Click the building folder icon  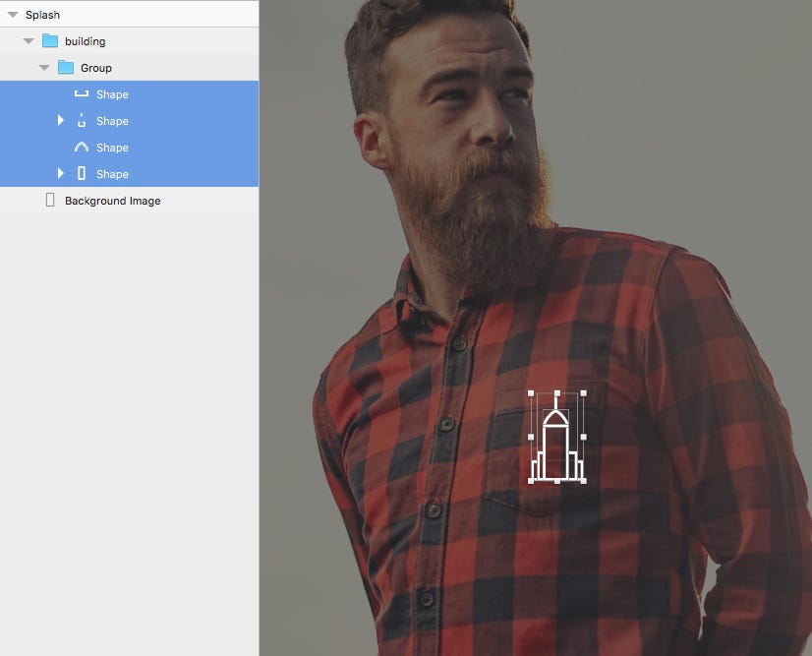50,40
